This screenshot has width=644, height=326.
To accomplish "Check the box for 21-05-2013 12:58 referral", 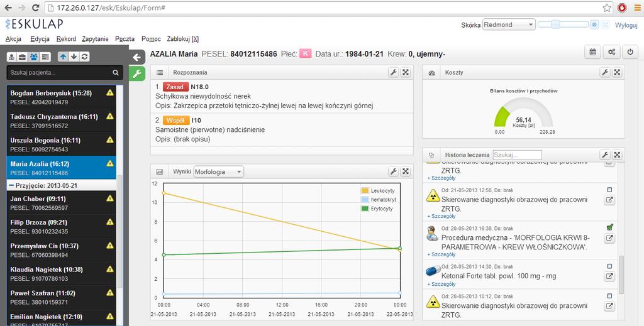I will [x=609, y=190].
